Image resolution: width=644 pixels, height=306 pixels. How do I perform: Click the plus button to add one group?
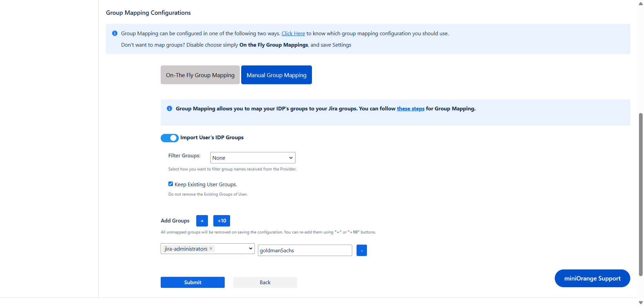(202, 221)
